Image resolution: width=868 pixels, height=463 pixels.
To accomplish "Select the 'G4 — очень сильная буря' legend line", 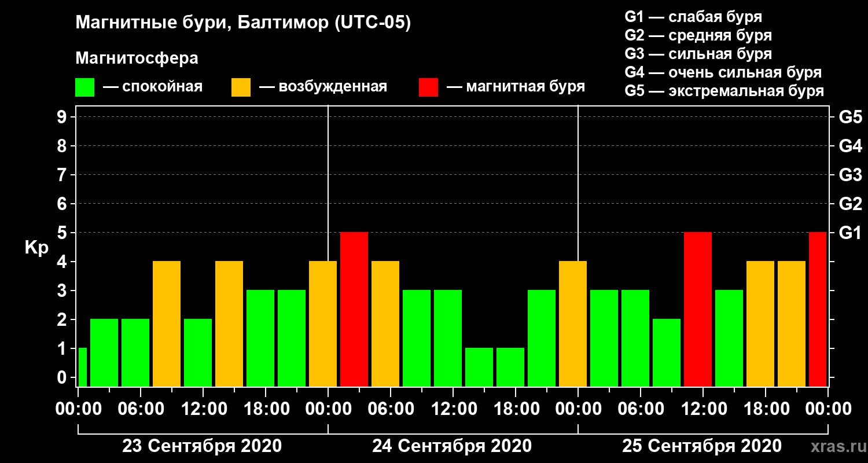I will [723, 72].
